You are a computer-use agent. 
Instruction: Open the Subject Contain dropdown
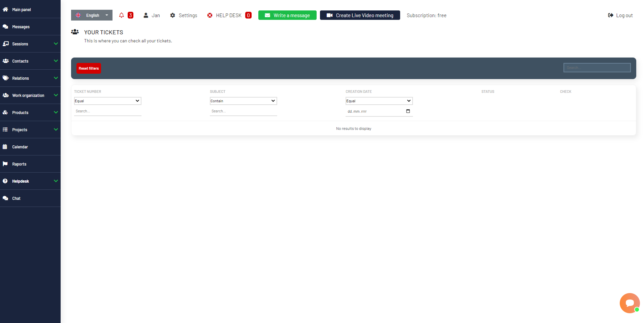click(x=243, y=101)
